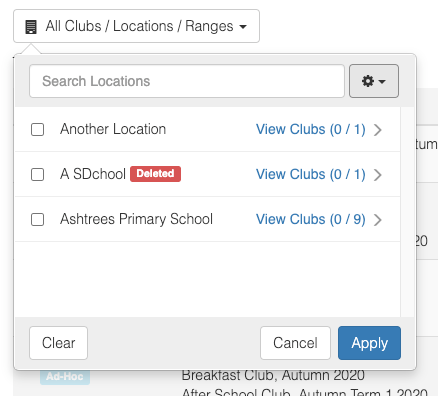The width and height of the screenshot is (438, 396).
Task: View Clubs (0 / 1) for A SDchool
Action: (x=311, y=174)
